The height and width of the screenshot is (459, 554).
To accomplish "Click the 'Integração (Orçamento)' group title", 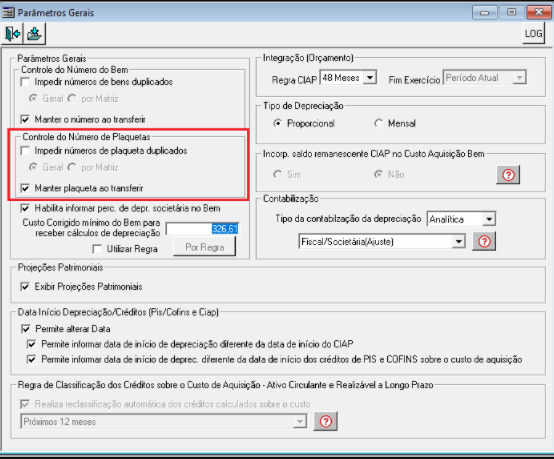I will coord(308,58).
